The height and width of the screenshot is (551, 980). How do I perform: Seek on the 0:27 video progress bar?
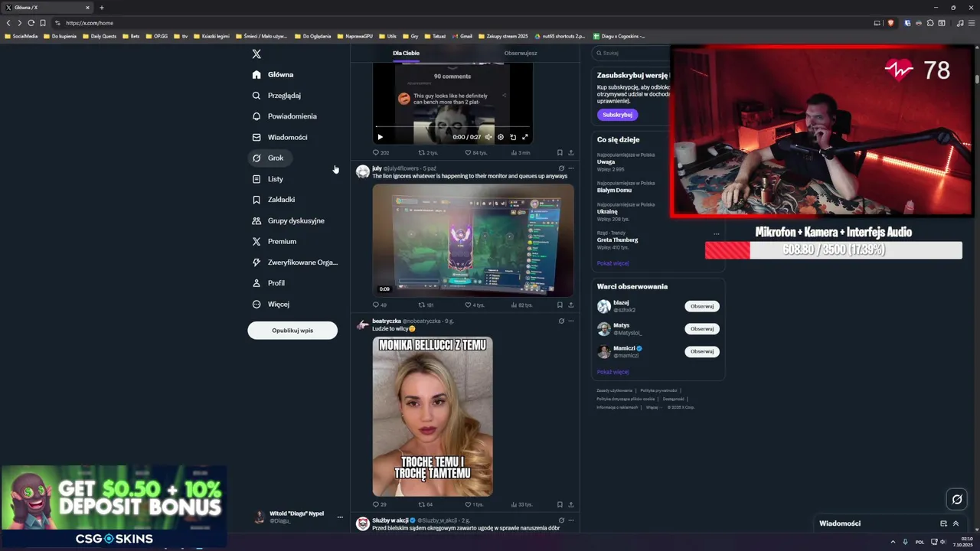click(452, 127)
